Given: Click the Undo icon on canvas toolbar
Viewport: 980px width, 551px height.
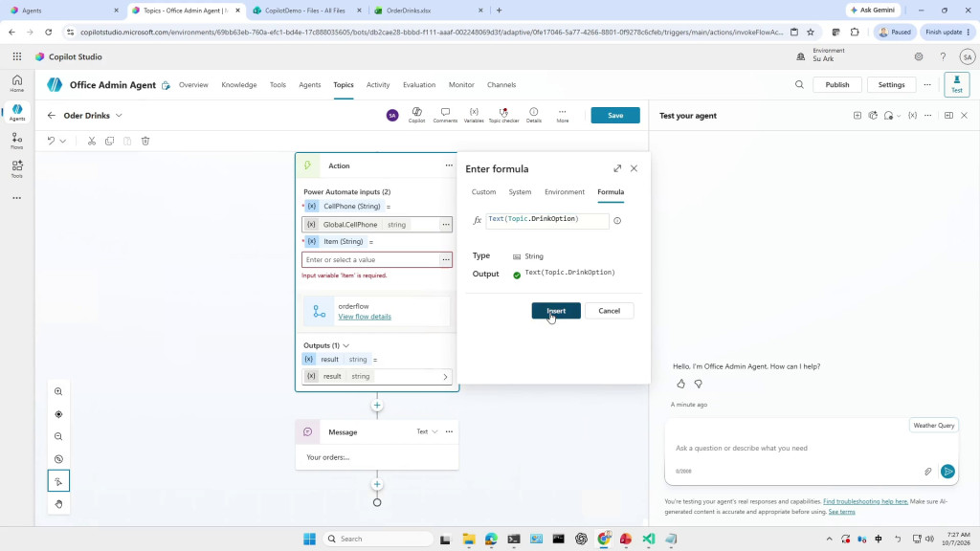Looking at the screenshot, I should pos(52,142).
